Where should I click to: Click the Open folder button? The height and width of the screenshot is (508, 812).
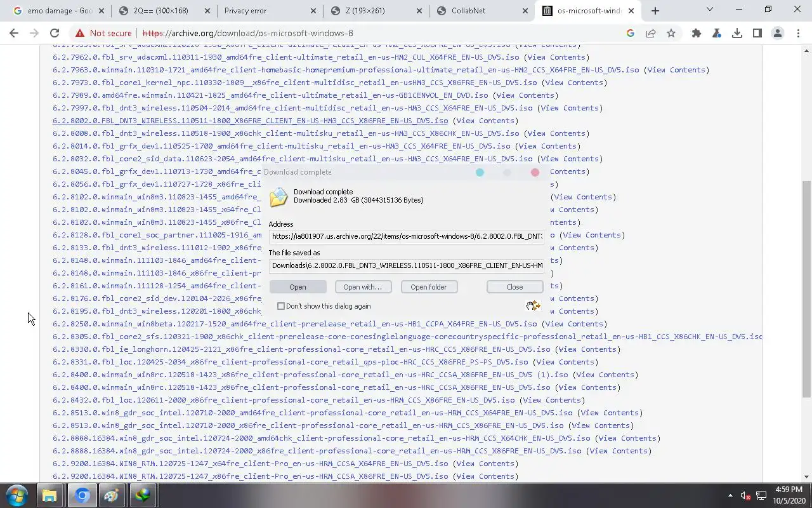pyautogui.click(x=429, y=287)
